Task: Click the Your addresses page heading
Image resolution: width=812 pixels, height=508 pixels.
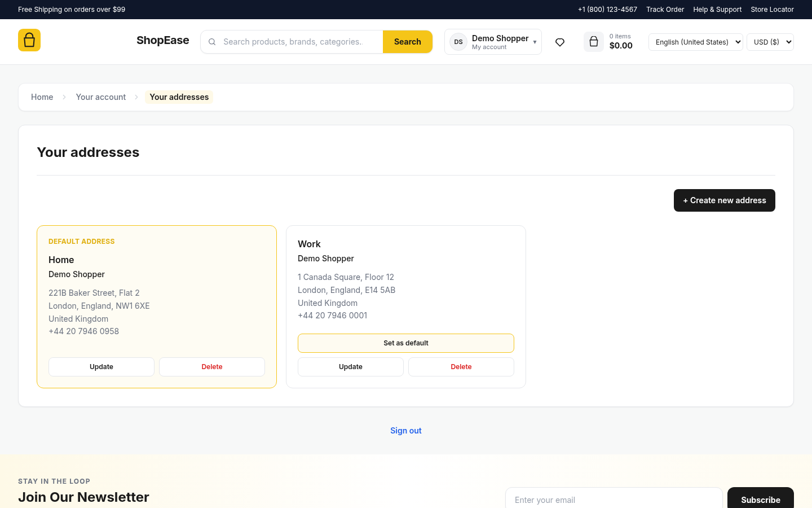Action: (88, 152)
